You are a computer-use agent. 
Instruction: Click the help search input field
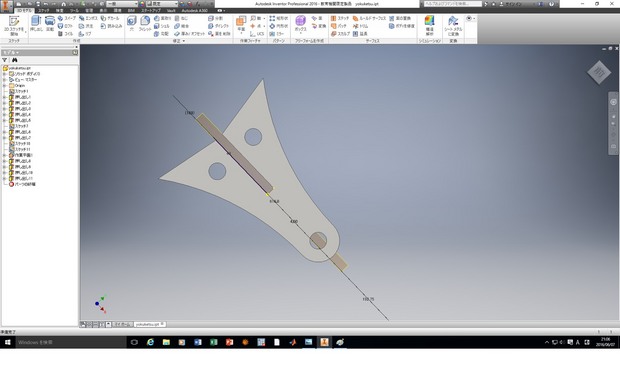pyautogui.click(x=452, y=4)
